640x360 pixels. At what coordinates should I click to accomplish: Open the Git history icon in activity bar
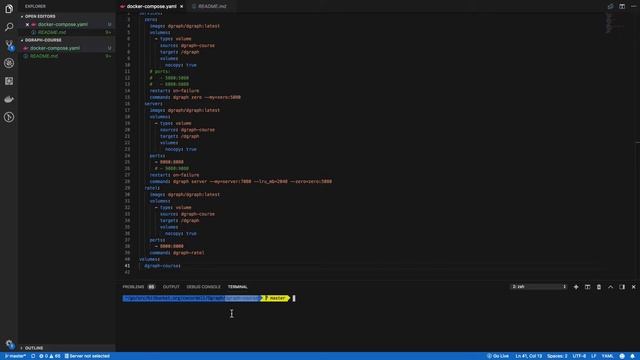click(9, 117)
